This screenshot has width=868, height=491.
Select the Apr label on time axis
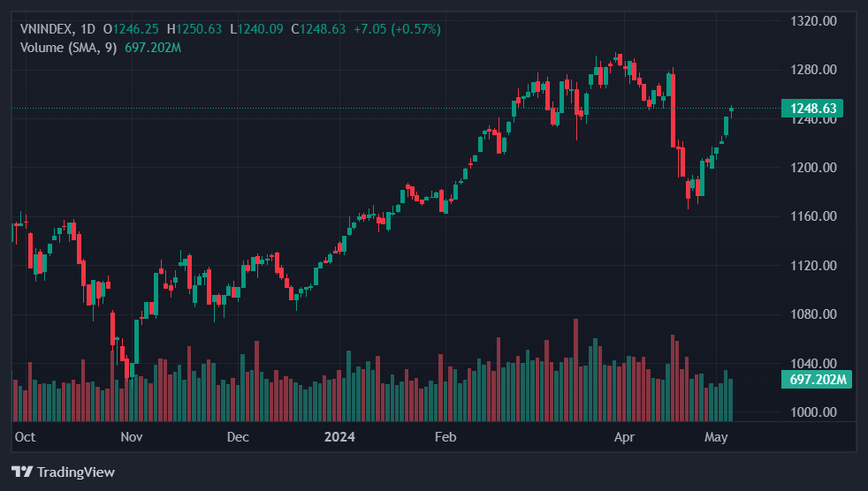pyautogui.click(x=625, y=436)
